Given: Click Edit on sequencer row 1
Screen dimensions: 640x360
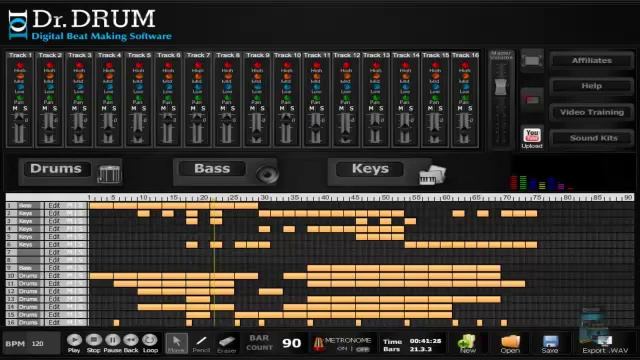Looking at the screenshot, I should click(54, 206).
